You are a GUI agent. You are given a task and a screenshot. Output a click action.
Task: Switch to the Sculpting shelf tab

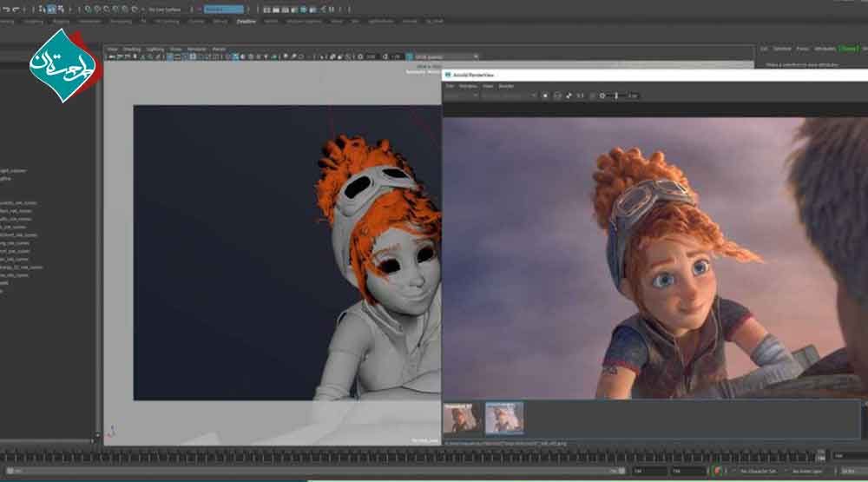33,21
